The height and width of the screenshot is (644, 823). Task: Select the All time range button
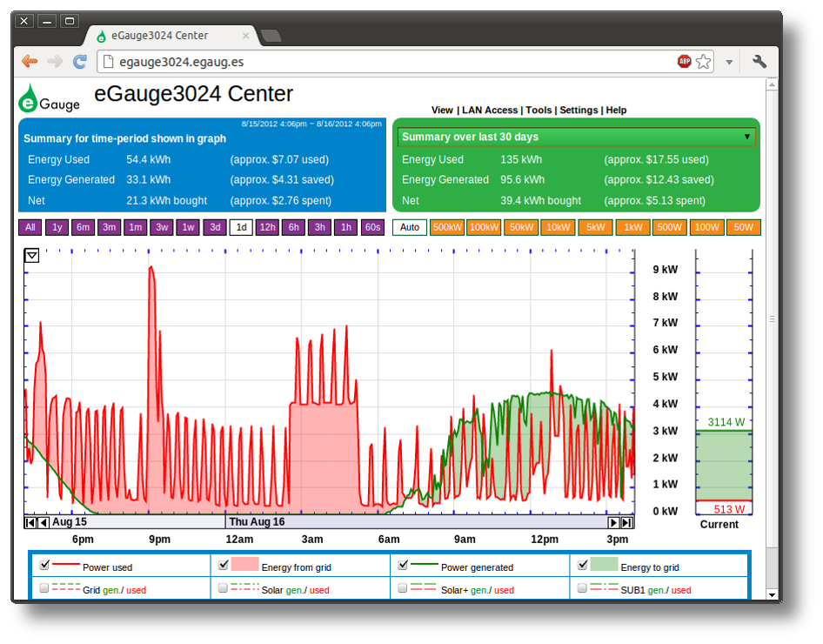coord(30,227)
